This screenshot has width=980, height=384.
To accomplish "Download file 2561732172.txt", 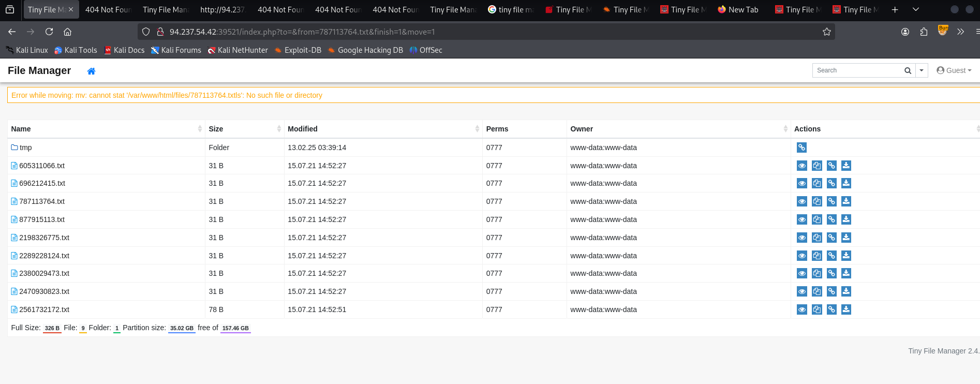I will tap(846, 309).
